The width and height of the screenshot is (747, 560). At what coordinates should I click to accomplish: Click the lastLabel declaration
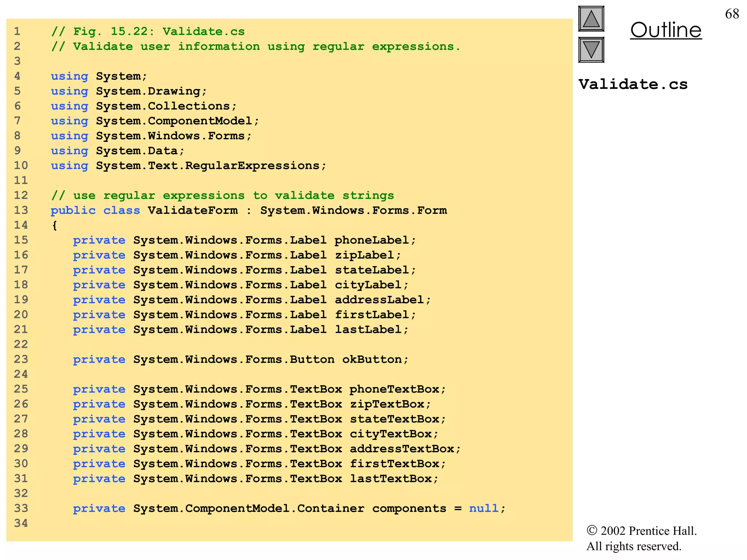pos(241,330)
